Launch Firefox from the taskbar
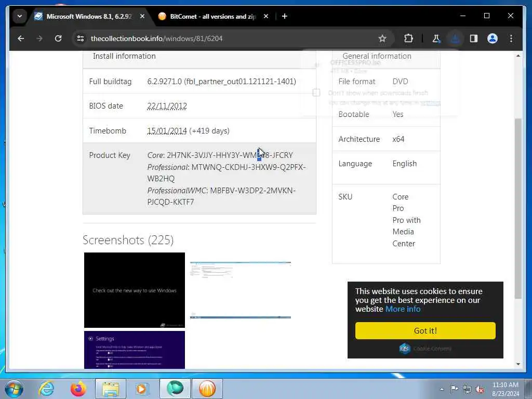The image size is (532, 399). [78, 389]
